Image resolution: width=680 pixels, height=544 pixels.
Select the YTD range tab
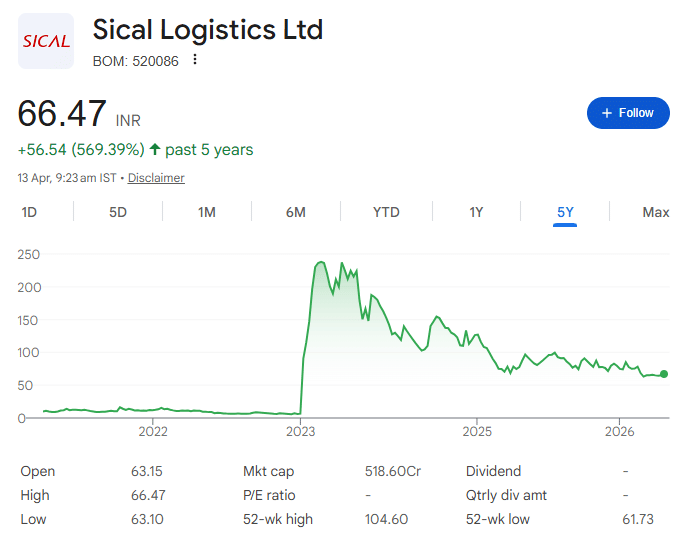coord(386,212)
